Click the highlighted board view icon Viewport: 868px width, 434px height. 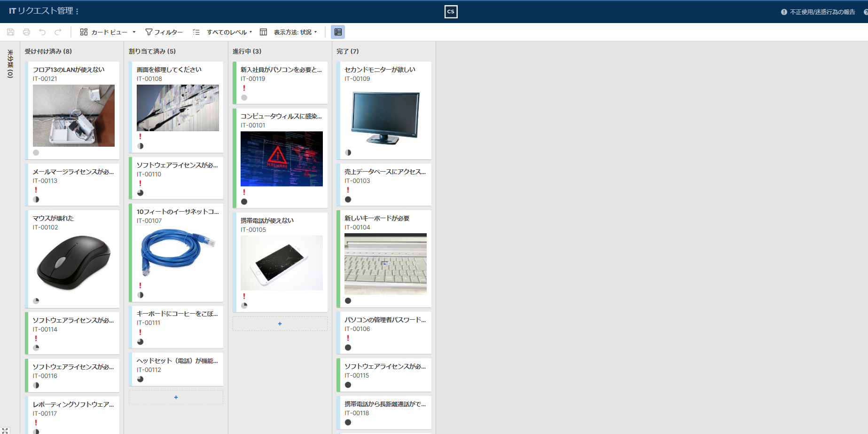coord(338,32)
